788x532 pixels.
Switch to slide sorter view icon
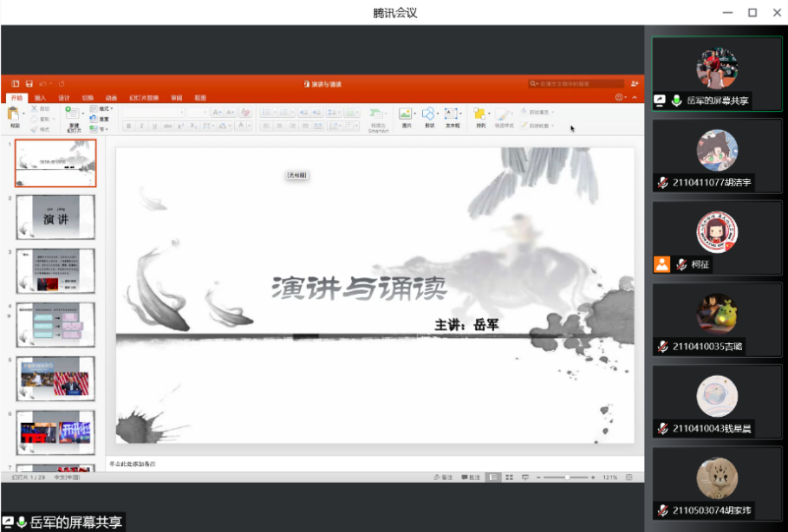pyautogui.click(x=509, y=477)
